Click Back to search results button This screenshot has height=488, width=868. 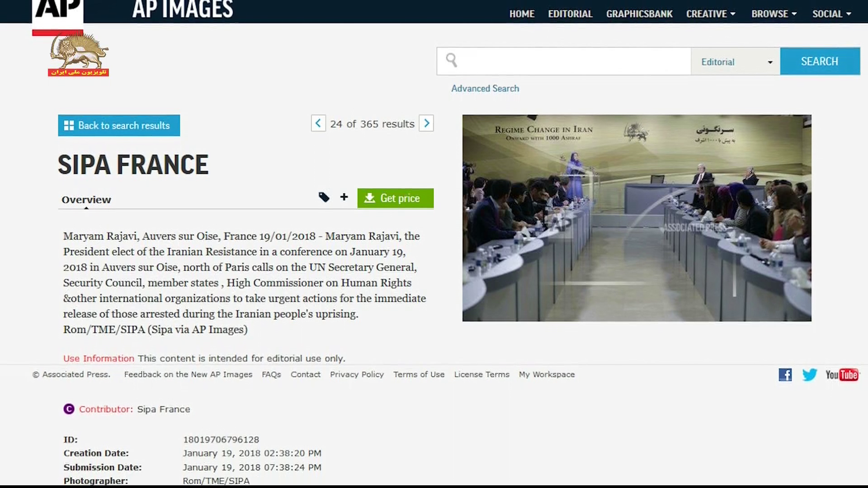coord(119,125)
